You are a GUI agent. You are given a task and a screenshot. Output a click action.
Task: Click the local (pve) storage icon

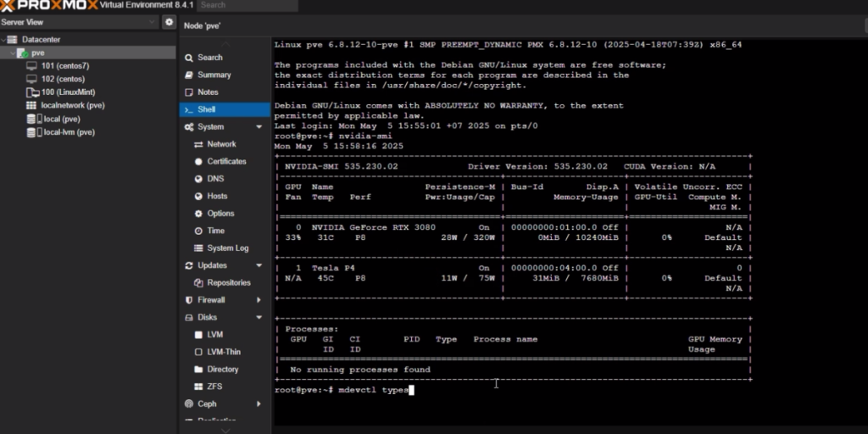click(34, 119)
